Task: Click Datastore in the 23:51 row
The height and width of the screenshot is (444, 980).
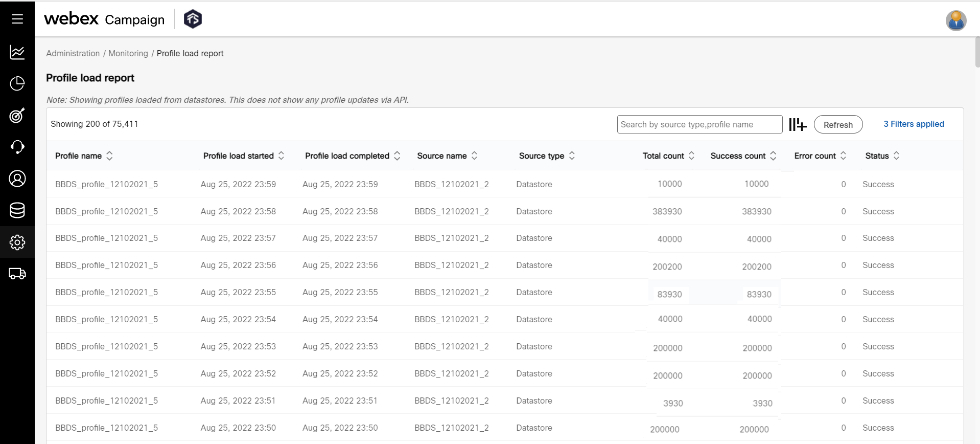Action: click(534, 401)
